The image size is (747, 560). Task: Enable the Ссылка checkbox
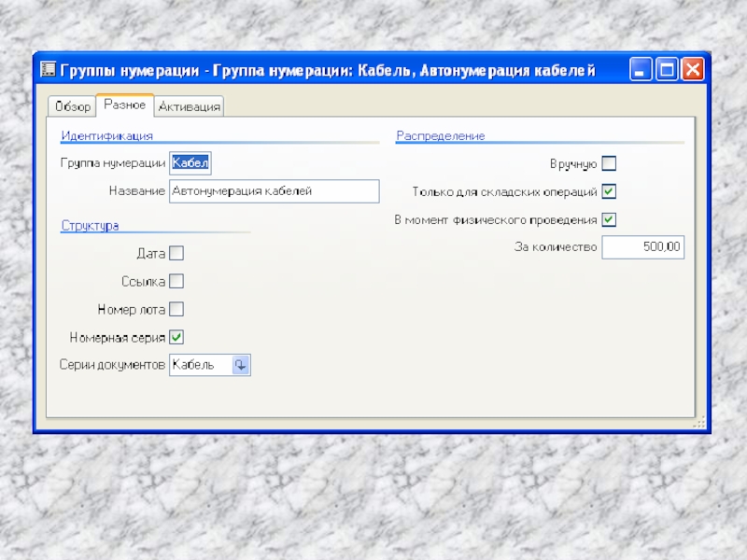[176, 281]
